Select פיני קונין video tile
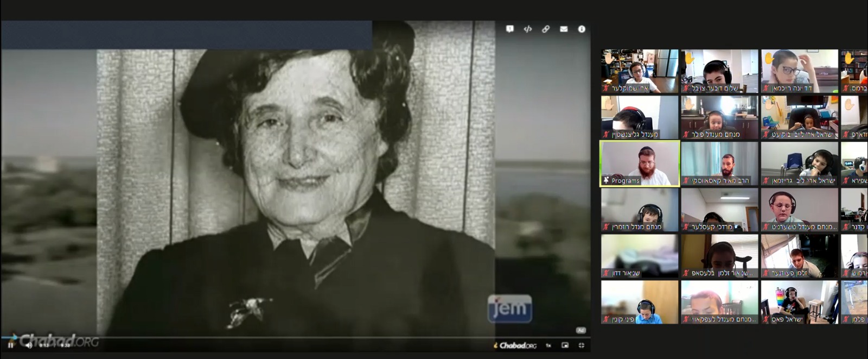Image resolution: width=868 pixels, height=359 pixels. (x=640, y=302)
